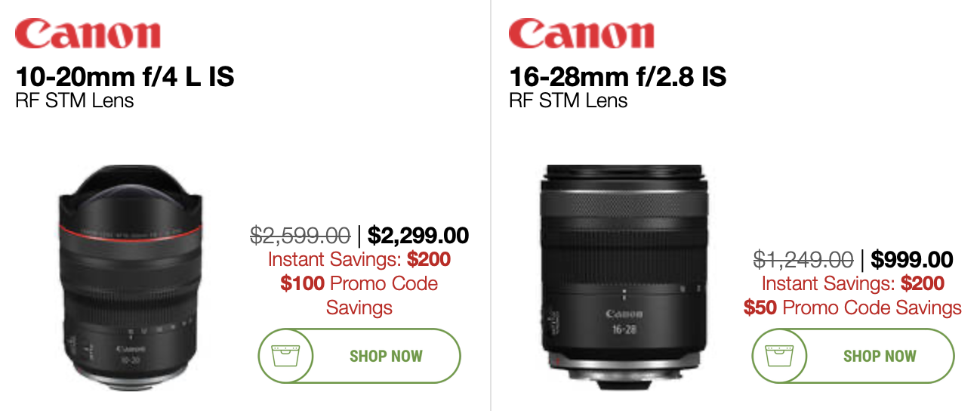Select the $999.00 sale price
The width and height of the screenshot is (980, 411).
tap(912, 259)
